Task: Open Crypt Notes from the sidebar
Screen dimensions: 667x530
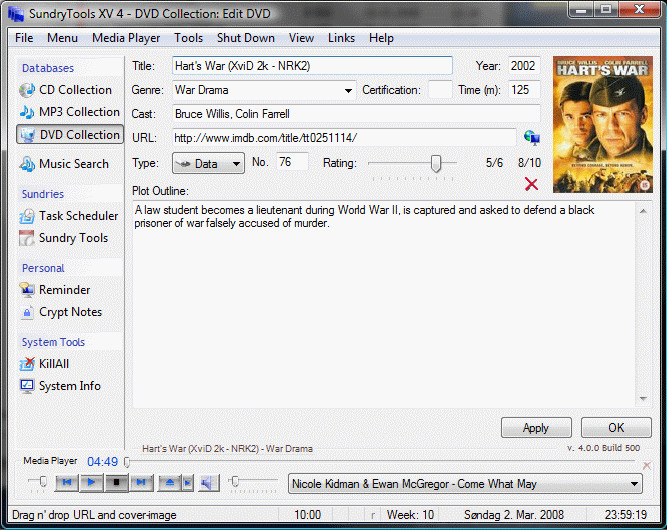Action: [61, 312]
